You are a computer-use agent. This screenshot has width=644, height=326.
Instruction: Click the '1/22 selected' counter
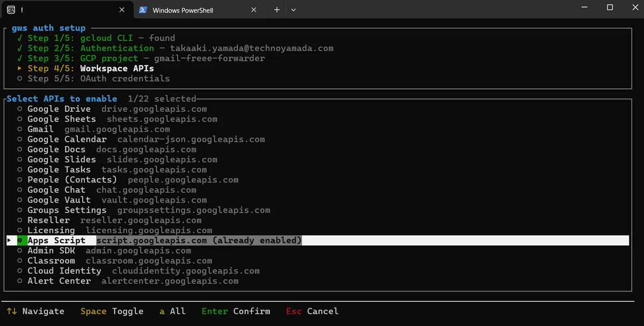pyautogui.click(x=162, y=99)
